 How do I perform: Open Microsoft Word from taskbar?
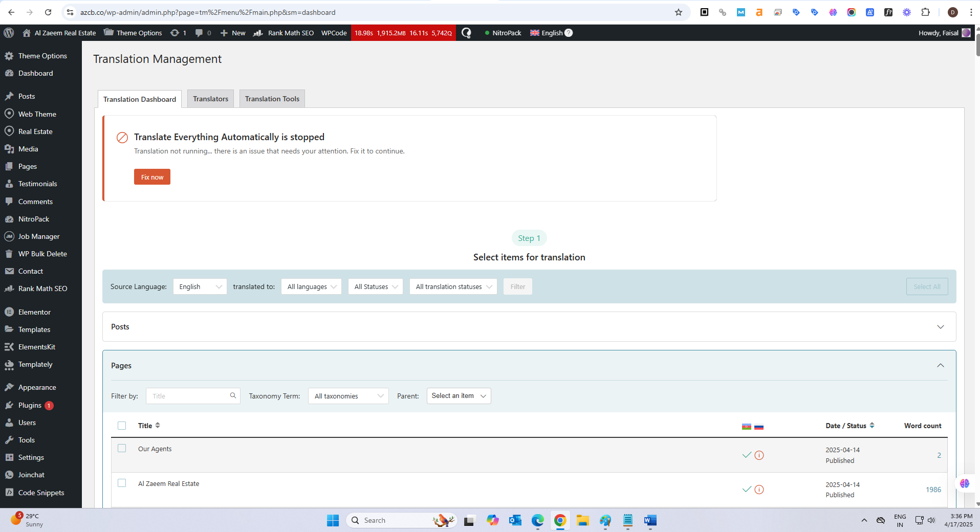point(650,520)
